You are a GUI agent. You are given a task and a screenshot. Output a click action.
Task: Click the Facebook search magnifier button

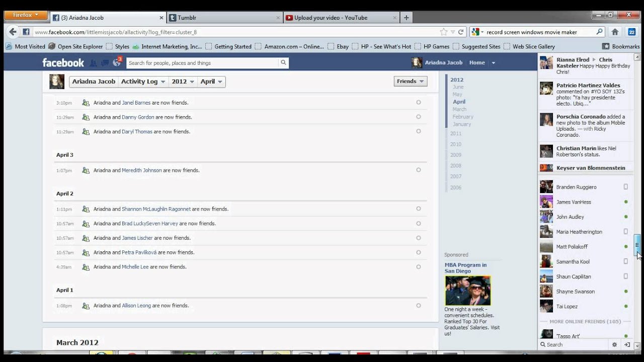tap(283, 63)
